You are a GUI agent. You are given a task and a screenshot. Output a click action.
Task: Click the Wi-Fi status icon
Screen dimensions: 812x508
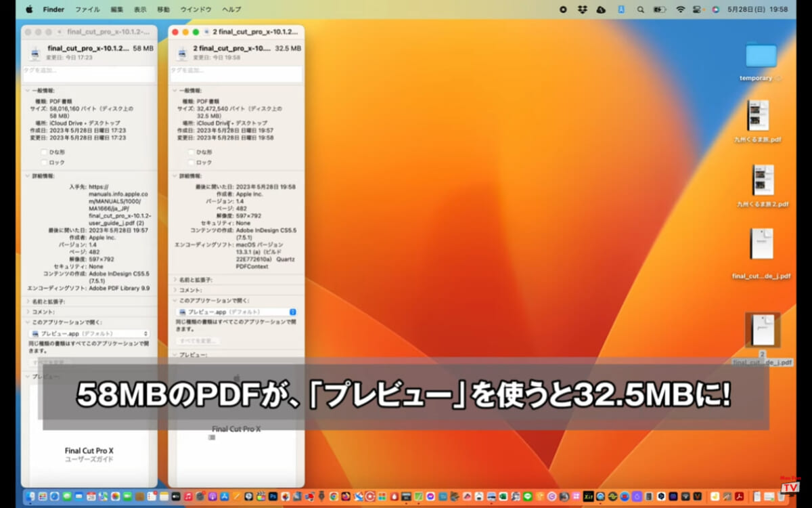pos(680,9)
